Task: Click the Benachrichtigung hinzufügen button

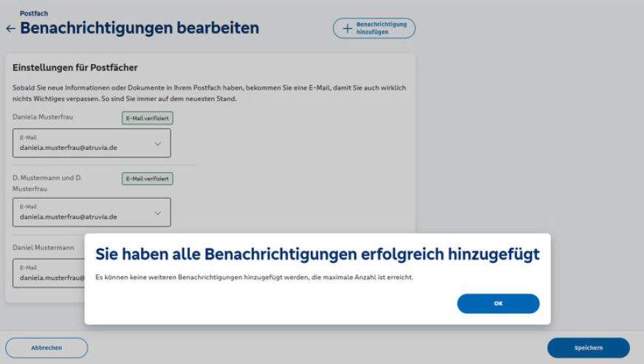Action: click(x=374, y=28)
